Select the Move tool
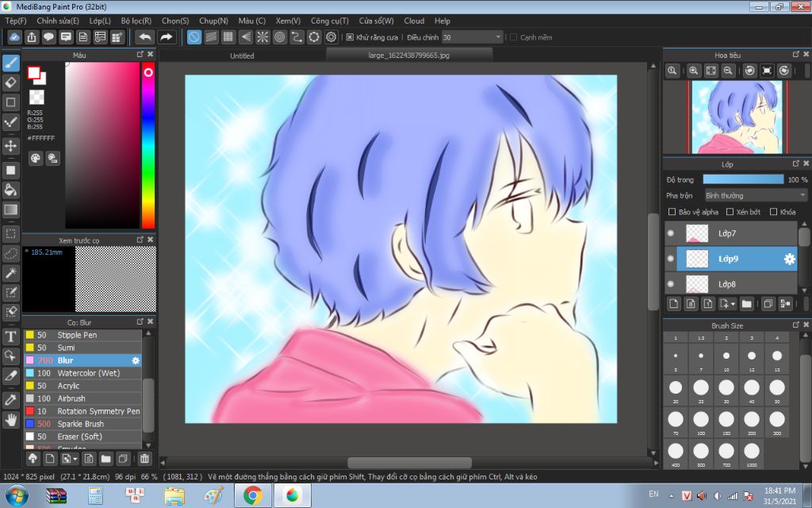This screenshot has width=812, height=508. [x=11, y=146]
